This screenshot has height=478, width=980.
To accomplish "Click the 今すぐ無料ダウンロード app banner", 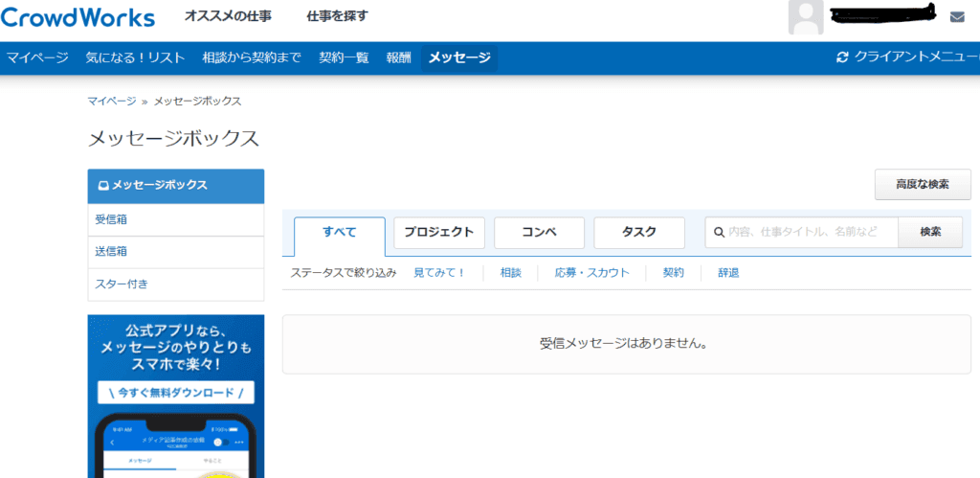I will [x=175, y=393].
